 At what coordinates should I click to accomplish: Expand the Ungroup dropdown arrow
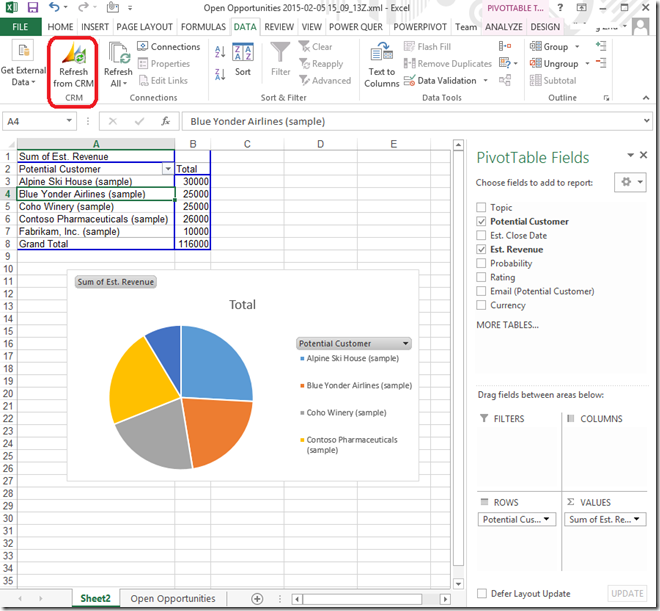[587, 64]
